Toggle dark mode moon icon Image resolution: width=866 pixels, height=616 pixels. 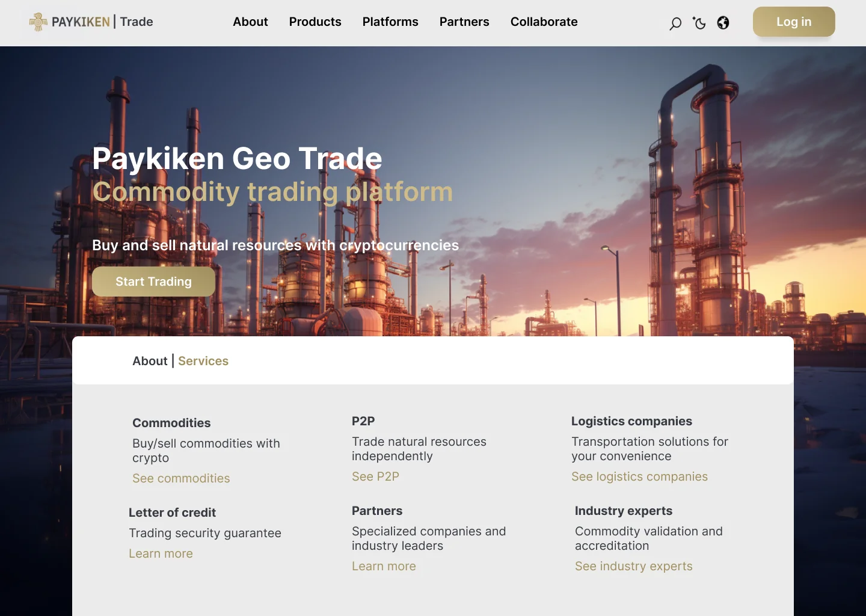click(x=699, y=23)
